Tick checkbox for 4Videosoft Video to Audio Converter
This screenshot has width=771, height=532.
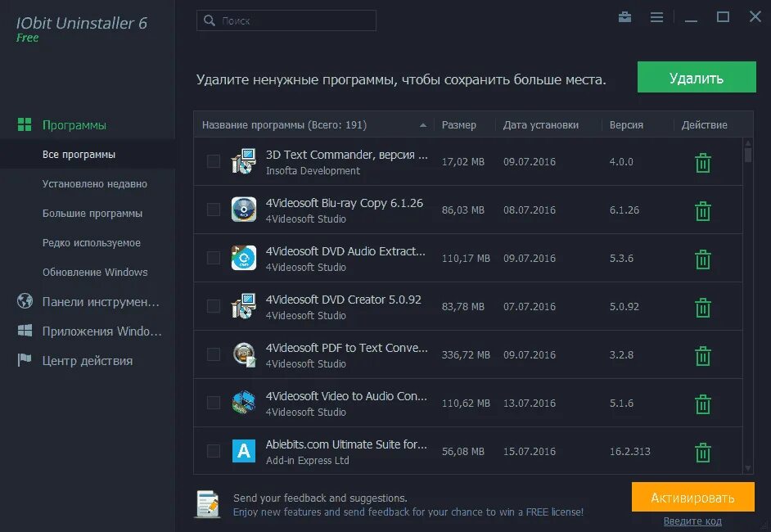coord(214,402)
